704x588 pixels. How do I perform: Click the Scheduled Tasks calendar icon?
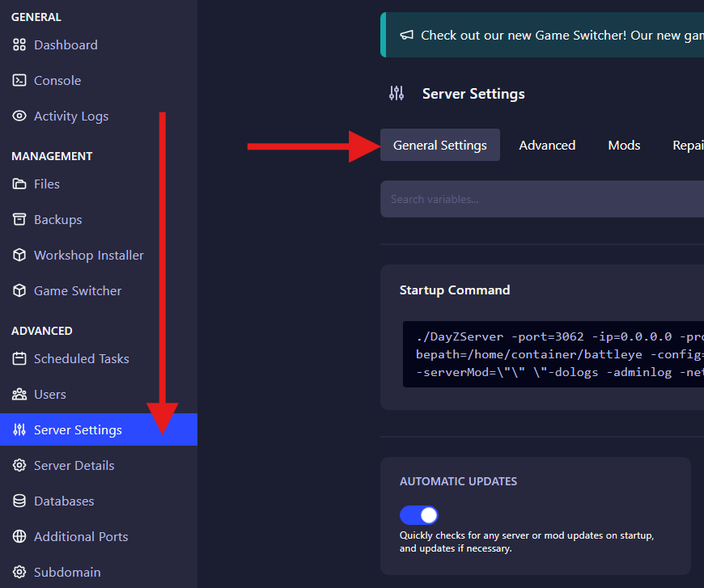click(19, 359)
